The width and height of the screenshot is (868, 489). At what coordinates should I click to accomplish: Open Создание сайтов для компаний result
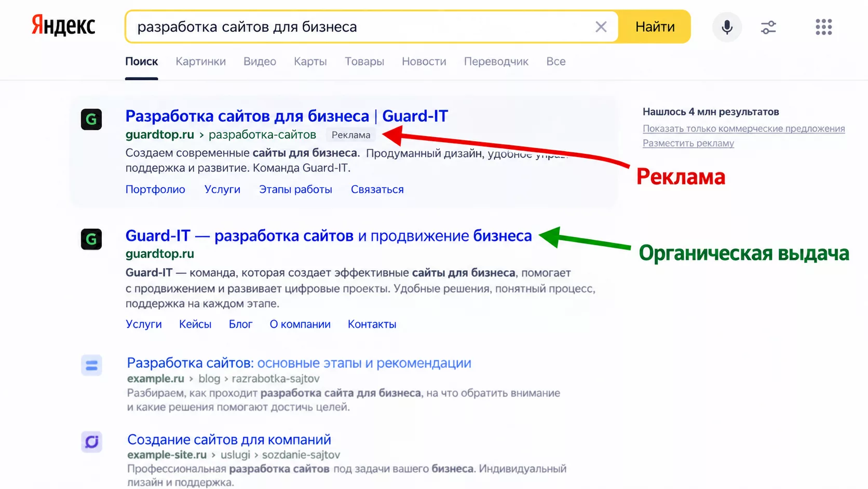click(229, 440)
